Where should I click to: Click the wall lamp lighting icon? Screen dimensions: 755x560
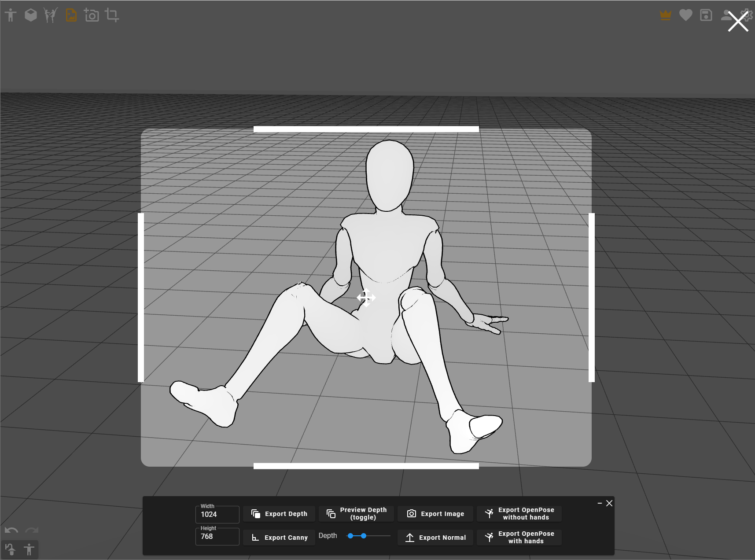pos(10,549)
